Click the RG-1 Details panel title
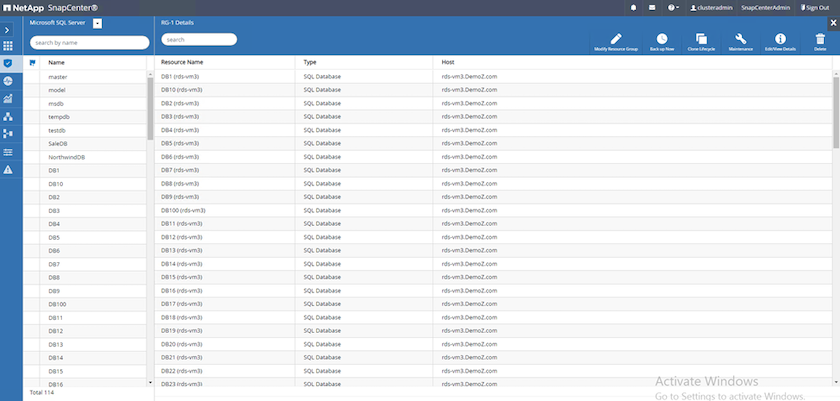 pyautogui.click(x=177, y=22)
